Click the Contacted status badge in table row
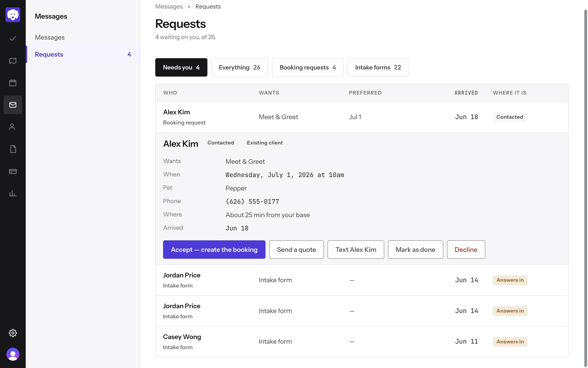Viewport: 588px width, 368px height. (509, 117)
